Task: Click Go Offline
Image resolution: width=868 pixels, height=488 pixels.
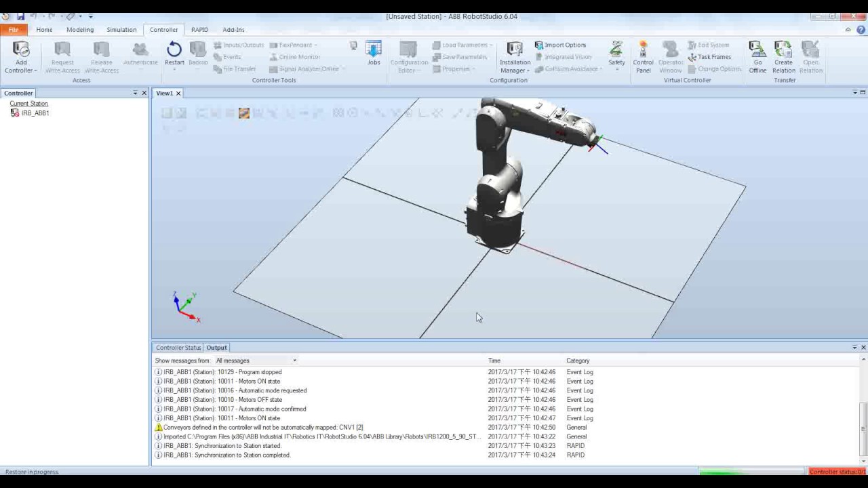Action: tap(757, 57)
